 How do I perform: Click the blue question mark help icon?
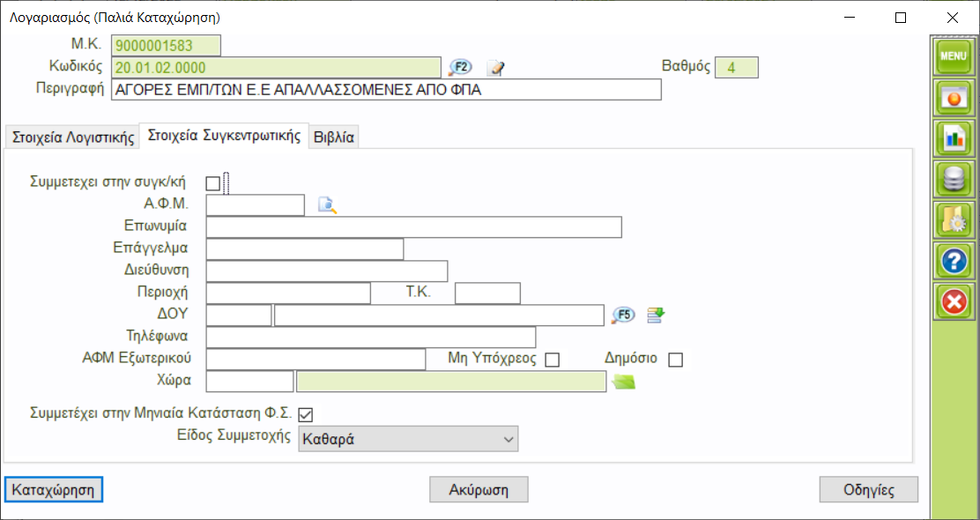(x=954, y=262)
